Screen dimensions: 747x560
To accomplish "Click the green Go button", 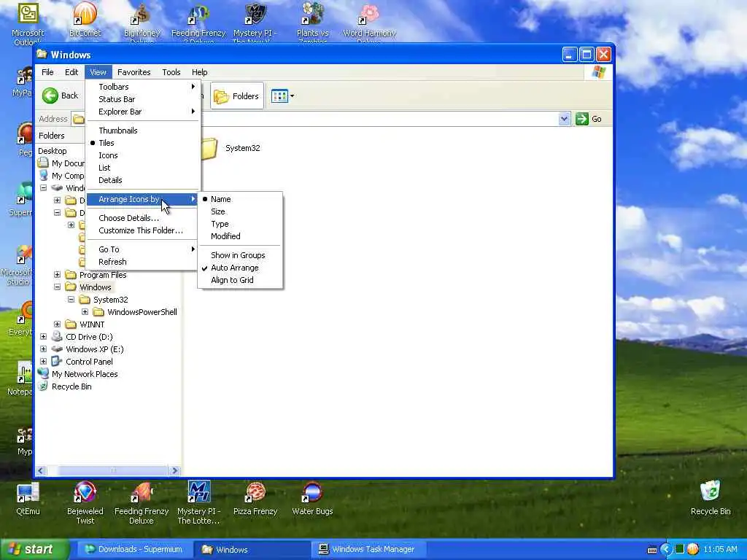I will pos(589,119).
